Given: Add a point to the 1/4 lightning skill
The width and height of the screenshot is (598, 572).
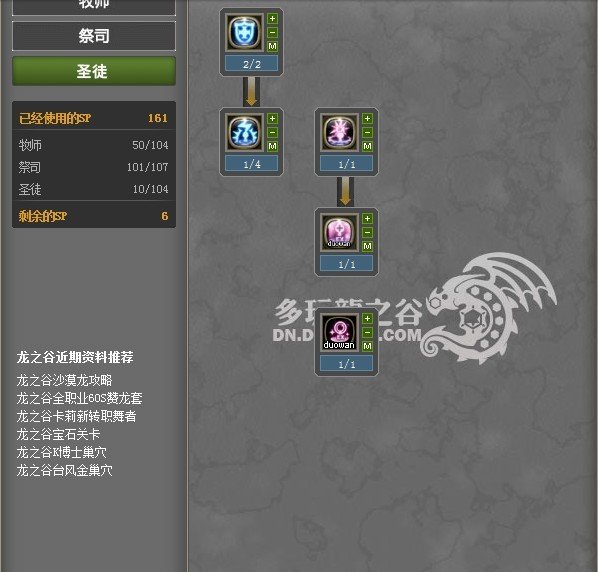Looking at the screenshot, I should coord(272,119).
